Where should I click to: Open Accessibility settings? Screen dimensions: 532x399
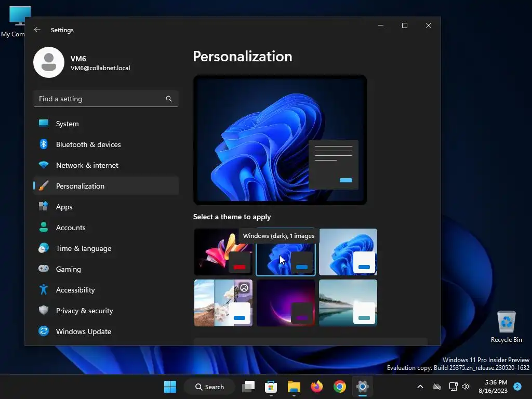(x=106, y=289)
